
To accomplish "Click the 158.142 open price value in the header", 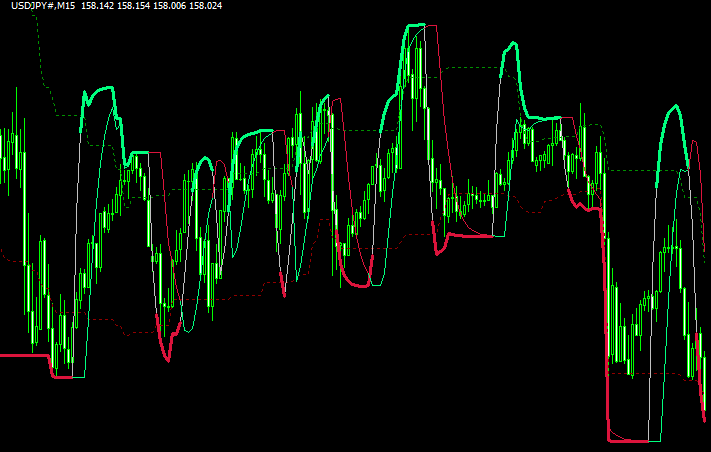I will click(x=96, y=8).
